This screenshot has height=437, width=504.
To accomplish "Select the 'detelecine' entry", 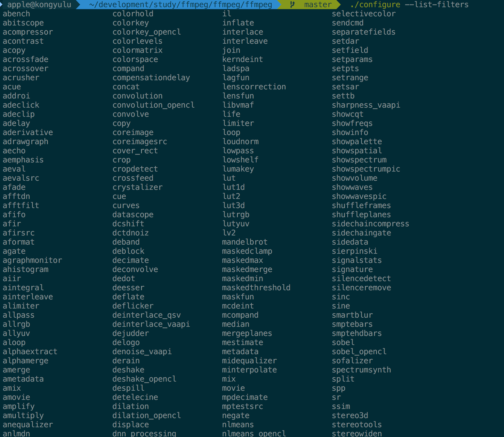I will click(x=135, y=397).
